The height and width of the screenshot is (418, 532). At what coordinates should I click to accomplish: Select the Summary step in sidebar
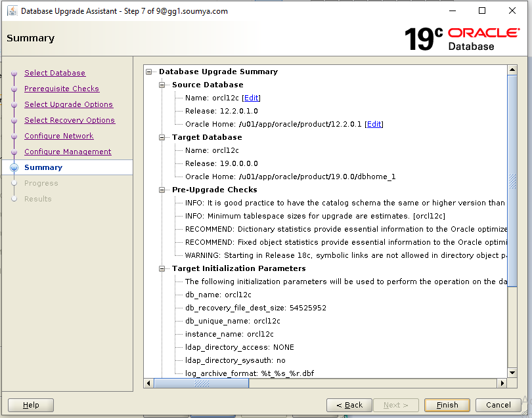tap(43, 167)
